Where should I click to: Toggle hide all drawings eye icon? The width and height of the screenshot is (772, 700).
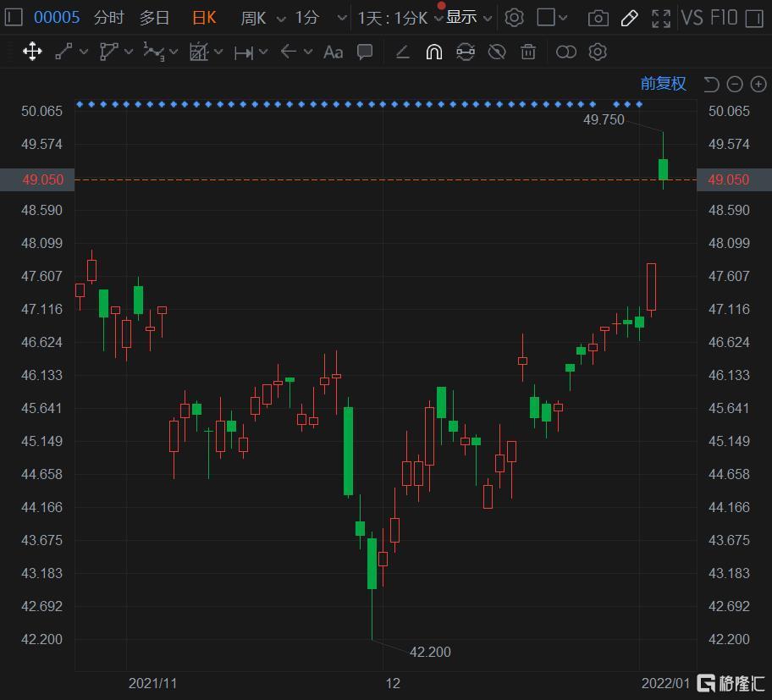(497, 52)
